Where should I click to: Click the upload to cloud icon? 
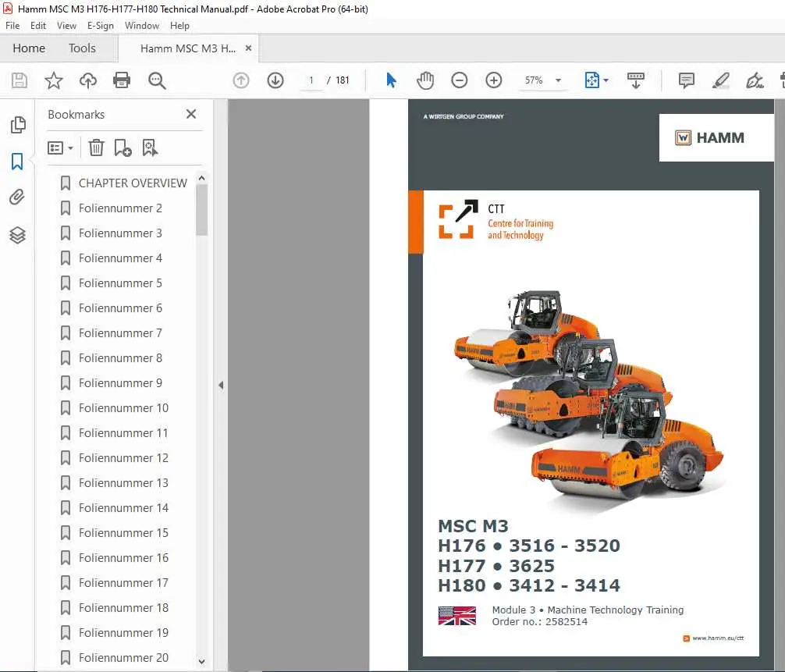[x=88, y=80]
